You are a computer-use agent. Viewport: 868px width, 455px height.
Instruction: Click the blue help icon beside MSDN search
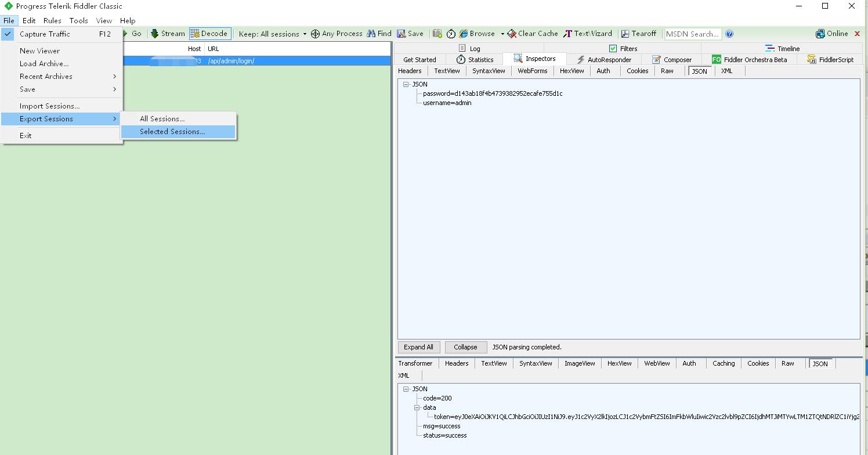(729, 34)
